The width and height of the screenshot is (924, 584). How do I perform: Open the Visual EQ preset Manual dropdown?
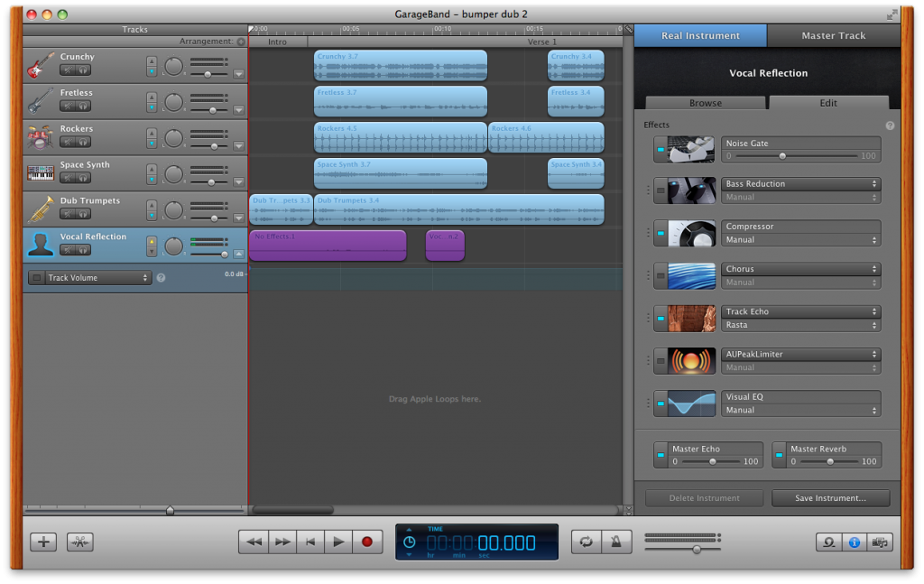(801, 410)
